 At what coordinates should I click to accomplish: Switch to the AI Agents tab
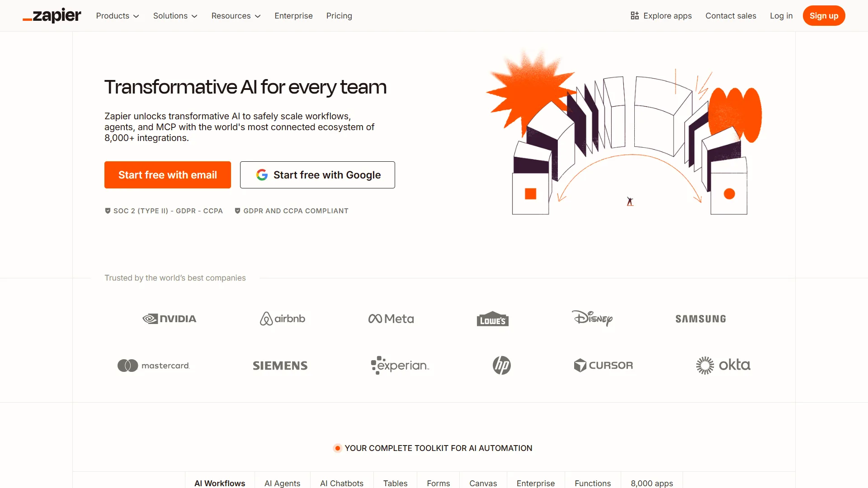(282, 483)
